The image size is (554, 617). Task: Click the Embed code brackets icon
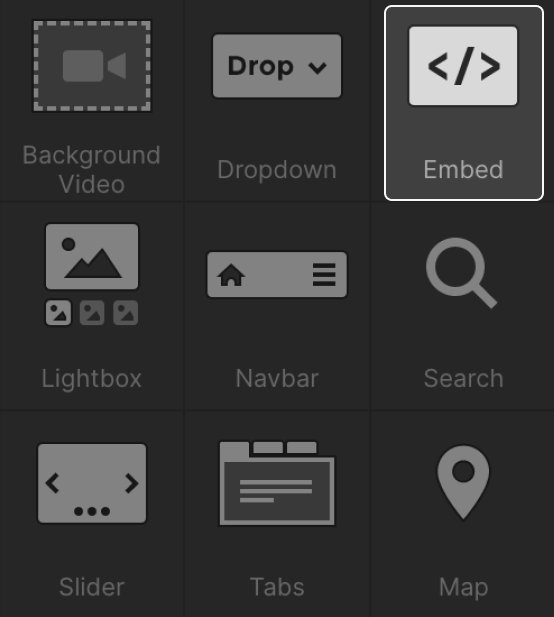(463, 66)
